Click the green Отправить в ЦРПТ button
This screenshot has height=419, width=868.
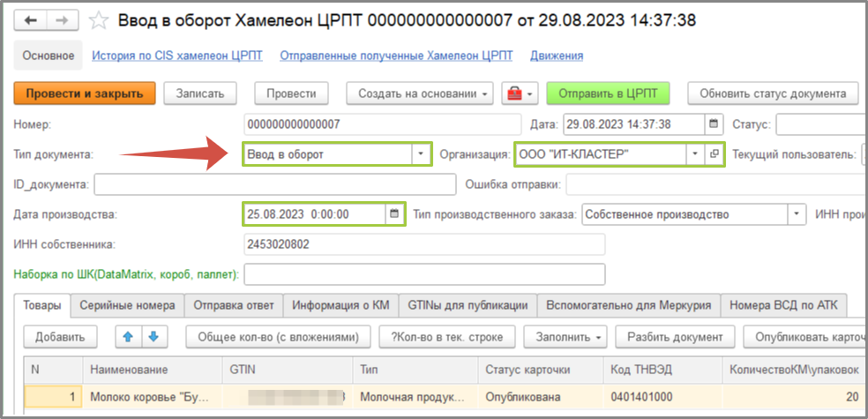click(x=608, y=94)
